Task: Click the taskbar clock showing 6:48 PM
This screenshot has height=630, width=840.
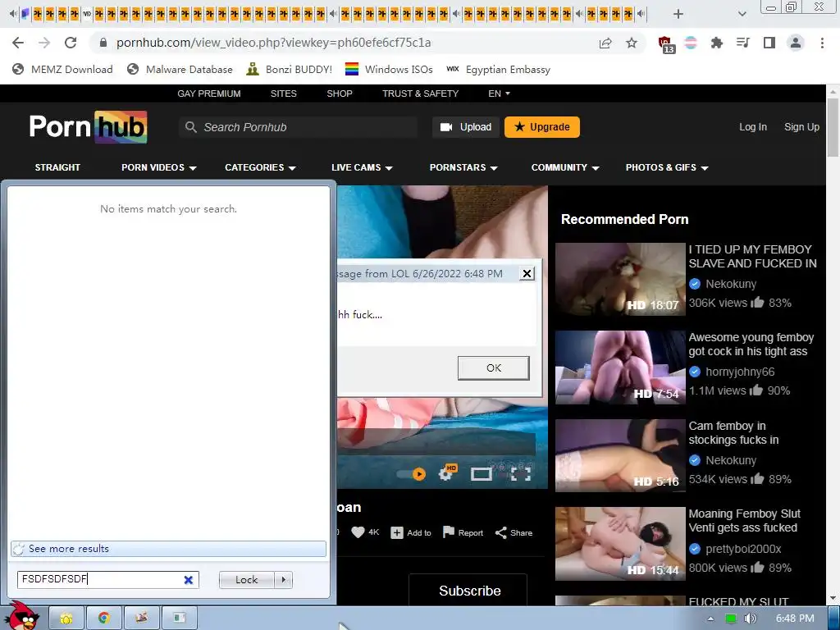Action: pyautogui.click(x=795, y=619)
